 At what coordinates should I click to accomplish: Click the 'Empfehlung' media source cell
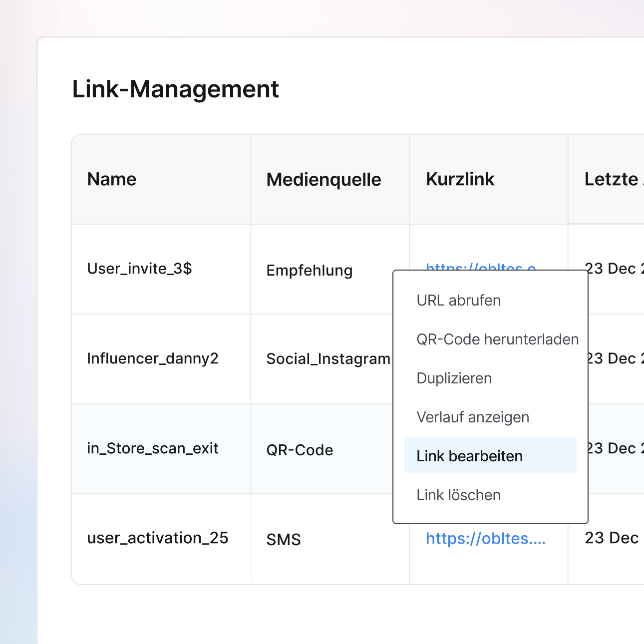[x=309, y=270]
